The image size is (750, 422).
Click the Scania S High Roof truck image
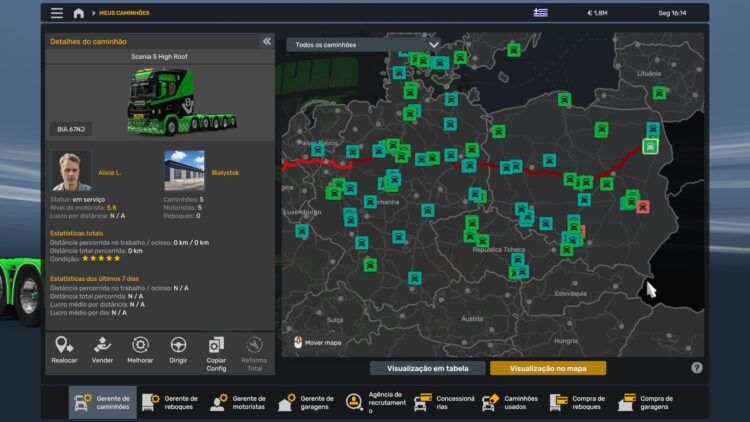181,102
